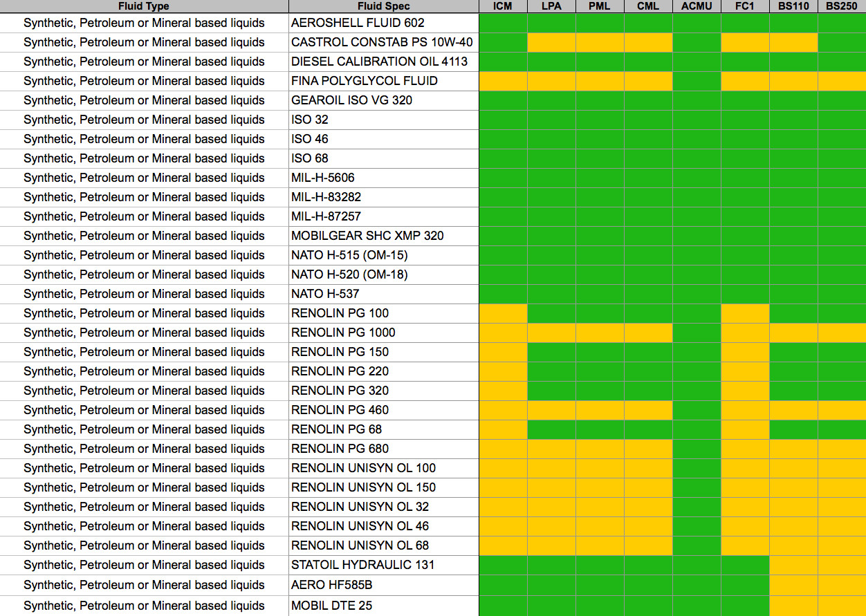Select the ICM column header

503,6
